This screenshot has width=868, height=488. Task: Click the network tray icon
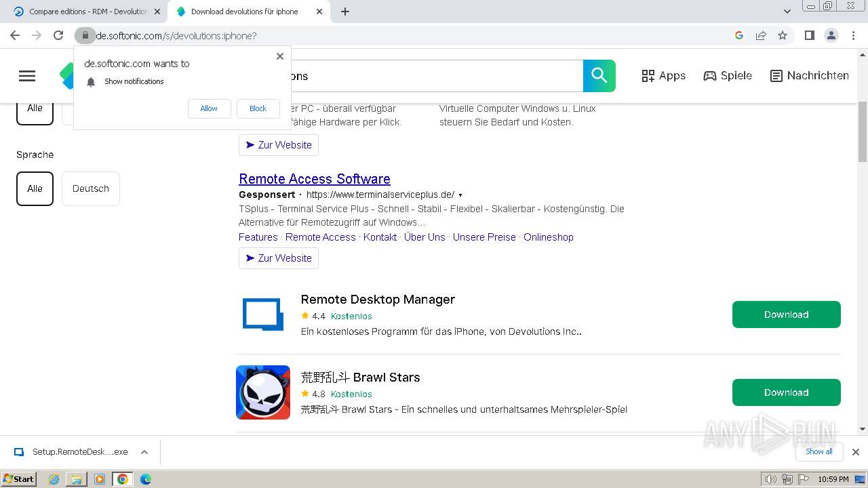pos(787,479)
